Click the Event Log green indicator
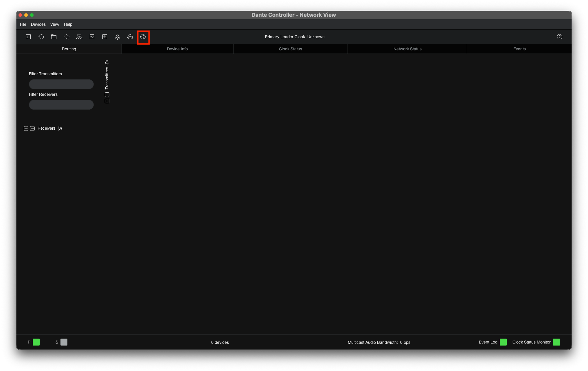This screenshot has height=371, width=588. 503,342
